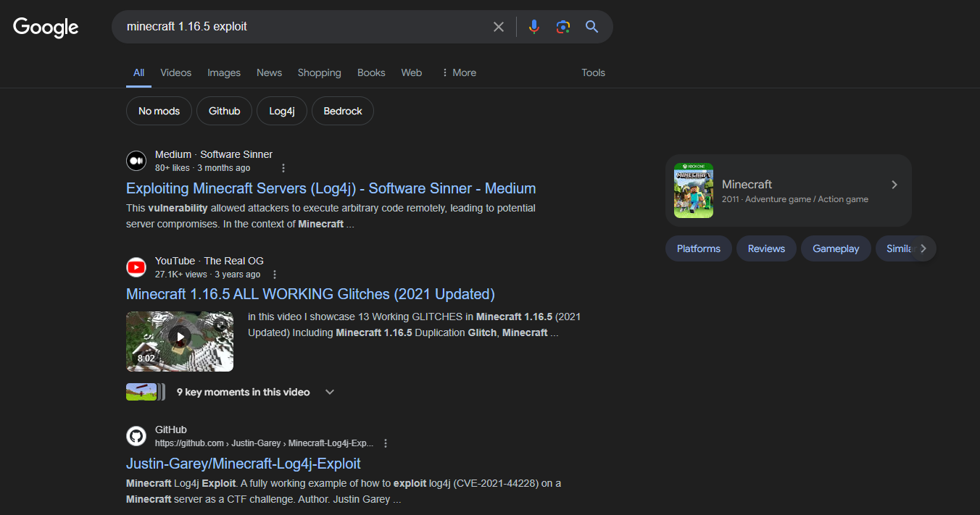Switch to the Shopping tab
The image size is (980, 515).
(x=319, y=72)
